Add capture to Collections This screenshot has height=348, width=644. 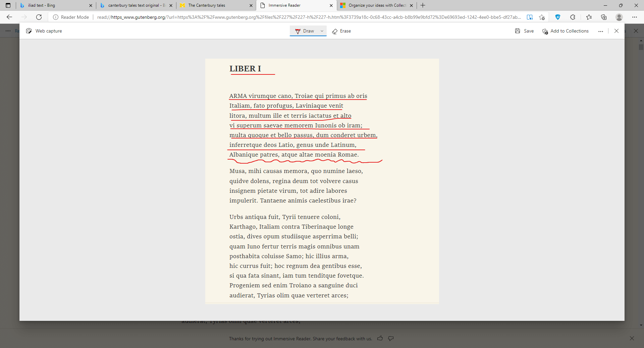(566, 31)
